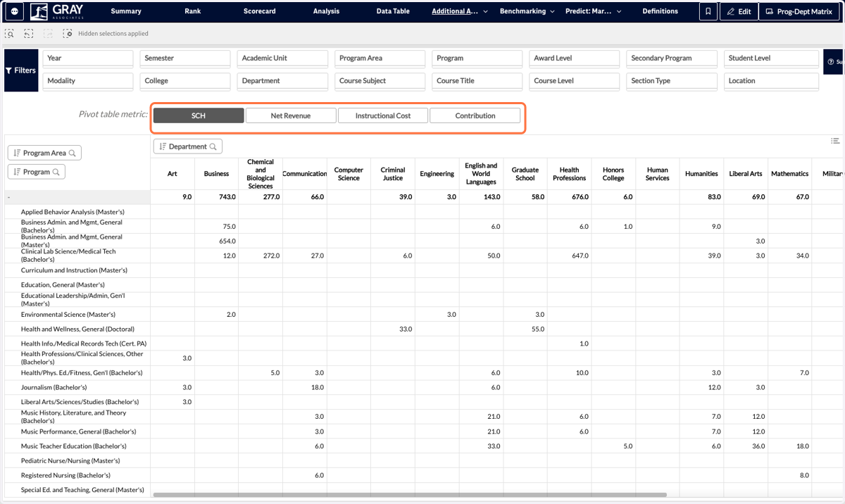Open the Semester filter
Viewport: 845px width, 504px height.
tap(185, 58)
